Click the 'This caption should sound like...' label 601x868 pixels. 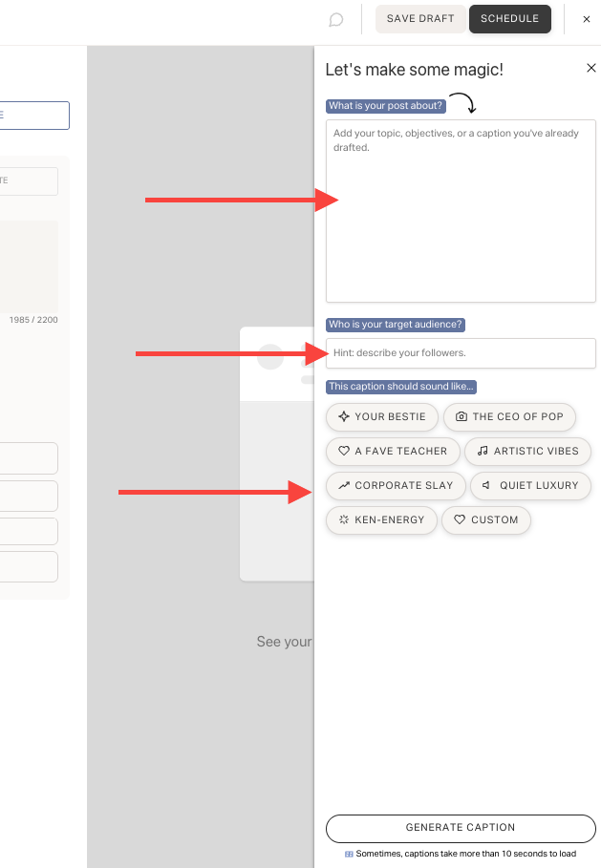[401, 387]
